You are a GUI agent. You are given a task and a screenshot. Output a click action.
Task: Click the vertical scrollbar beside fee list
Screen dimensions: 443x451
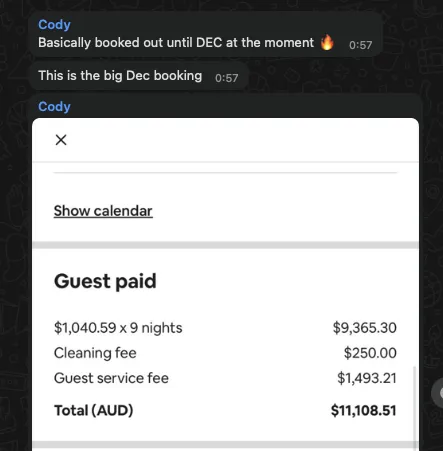[415, 408]
